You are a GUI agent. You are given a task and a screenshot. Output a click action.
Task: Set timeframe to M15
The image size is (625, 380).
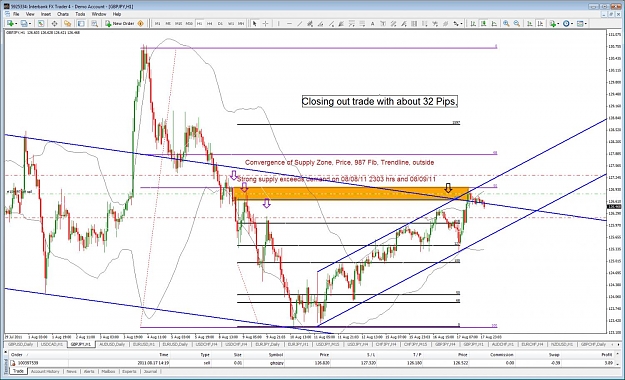[179, 24]
